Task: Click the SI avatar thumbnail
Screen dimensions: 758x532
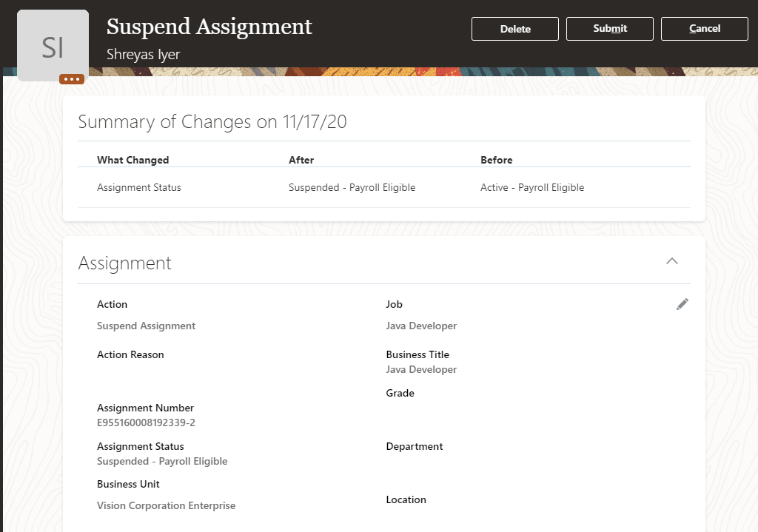Action: [53, 44]
